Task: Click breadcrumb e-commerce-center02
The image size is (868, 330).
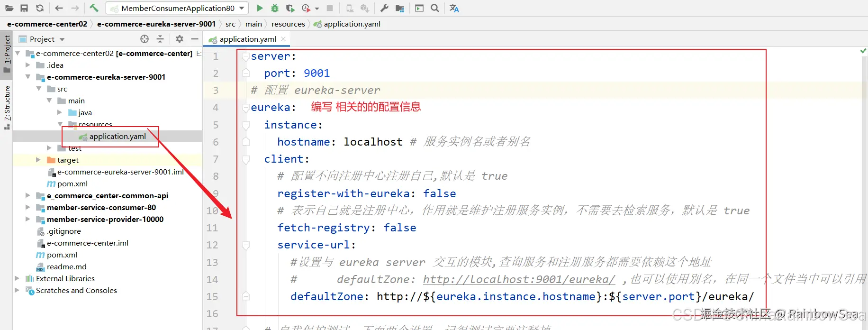Action: click(47, 24)
